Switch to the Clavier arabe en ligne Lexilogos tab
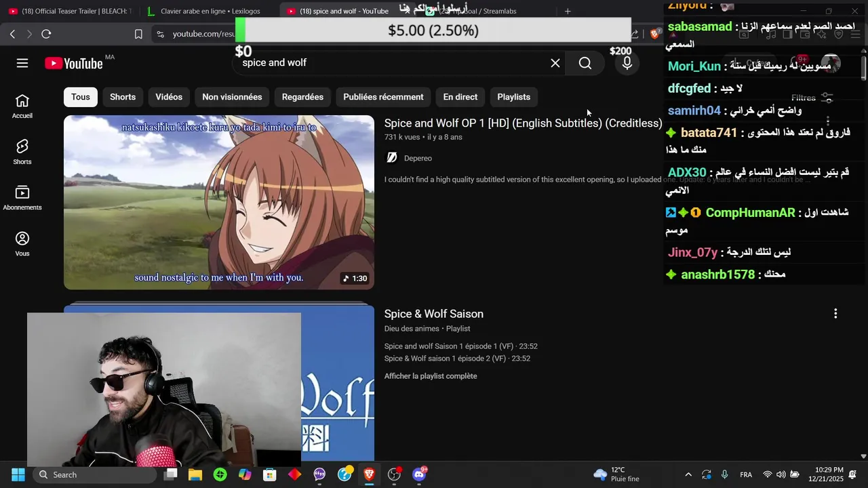The image size is (868, 488). (x=209, y=11)
